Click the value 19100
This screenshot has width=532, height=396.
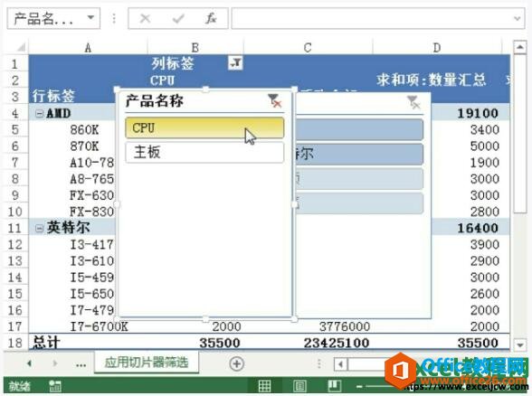pos(478,113)
